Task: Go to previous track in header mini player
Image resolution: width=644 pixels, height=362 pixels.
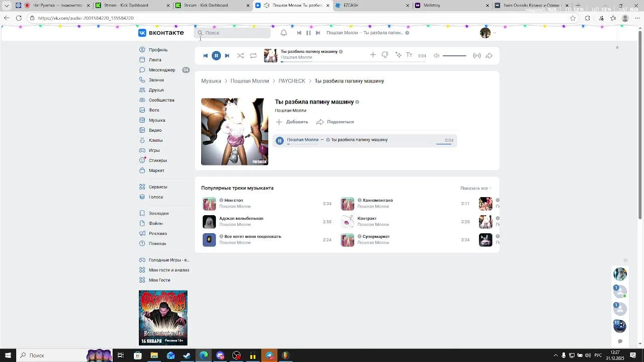Action: pyautogui.click(x=299, y=33)
